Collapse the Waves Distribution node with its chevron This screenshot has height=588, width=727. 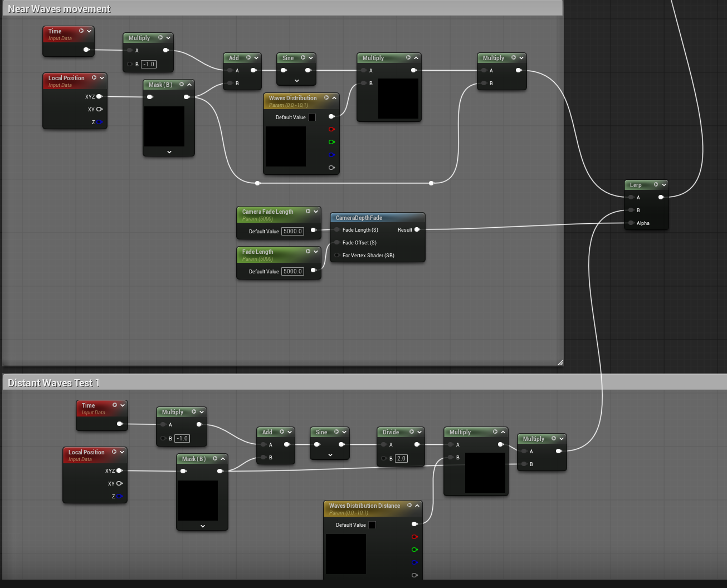pos(334,98)
